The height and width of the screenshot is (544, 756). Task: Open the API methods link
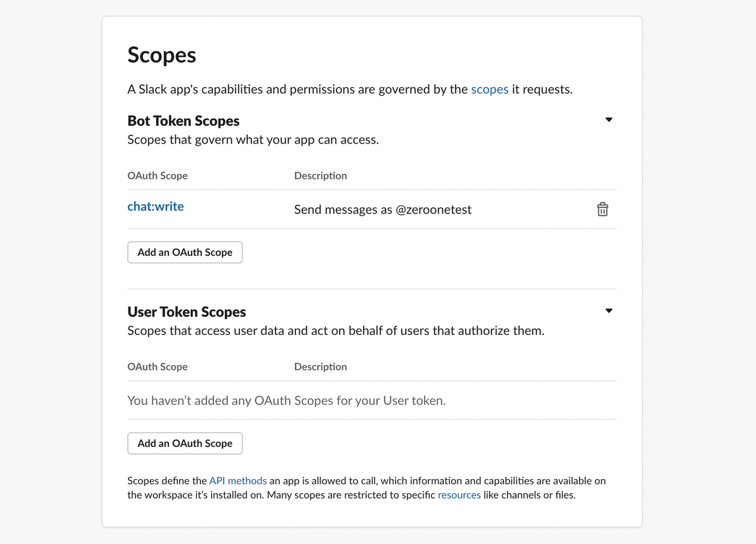(238, 480)
